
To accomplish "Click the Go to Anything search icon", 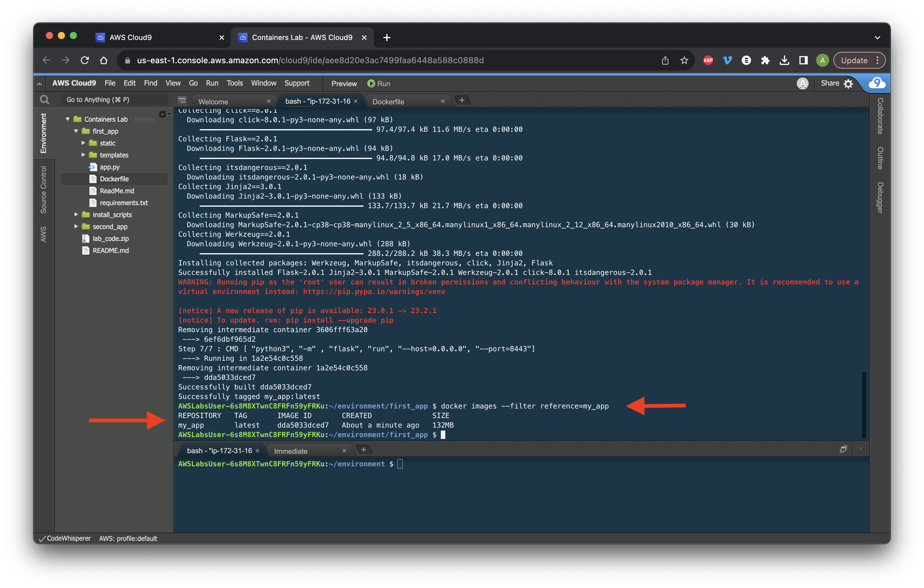I will point(44,100).
